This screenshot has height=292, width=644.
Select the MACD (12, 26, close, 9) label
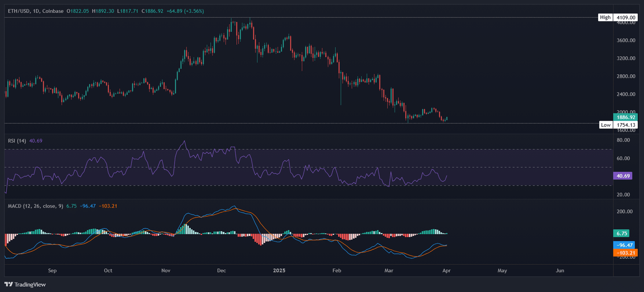pyautogui.click(x=35, y=206)
